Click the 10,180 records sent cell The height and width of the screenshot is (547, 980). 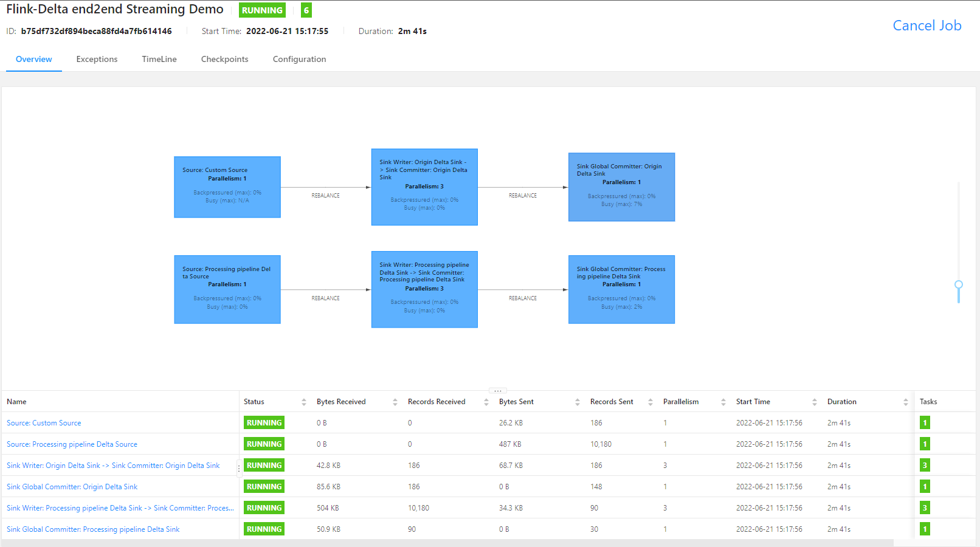pyautogui.click(x=601, y=444)
